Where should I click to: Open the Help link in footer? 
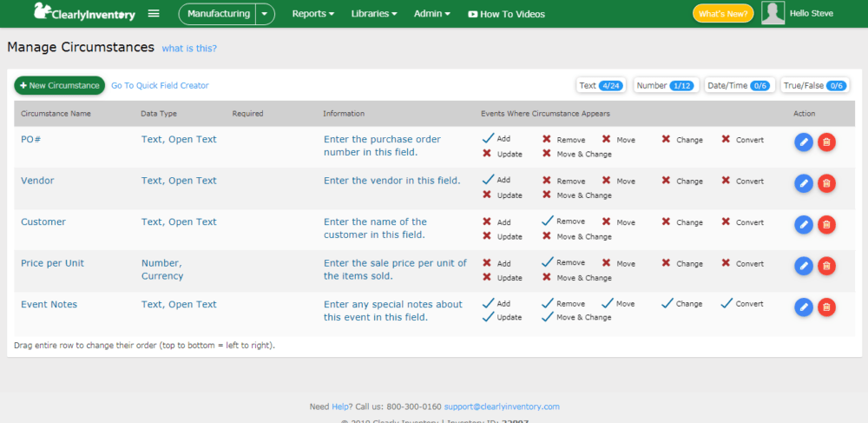[339, 406]
